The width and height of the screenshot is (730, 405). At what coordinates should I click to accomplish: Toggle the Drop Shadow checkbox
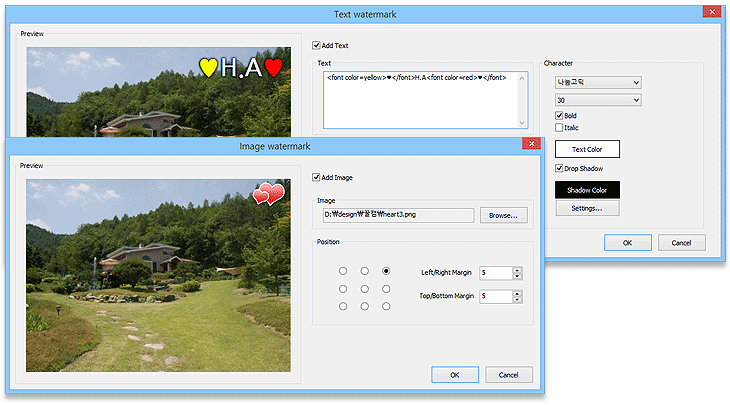560,169
